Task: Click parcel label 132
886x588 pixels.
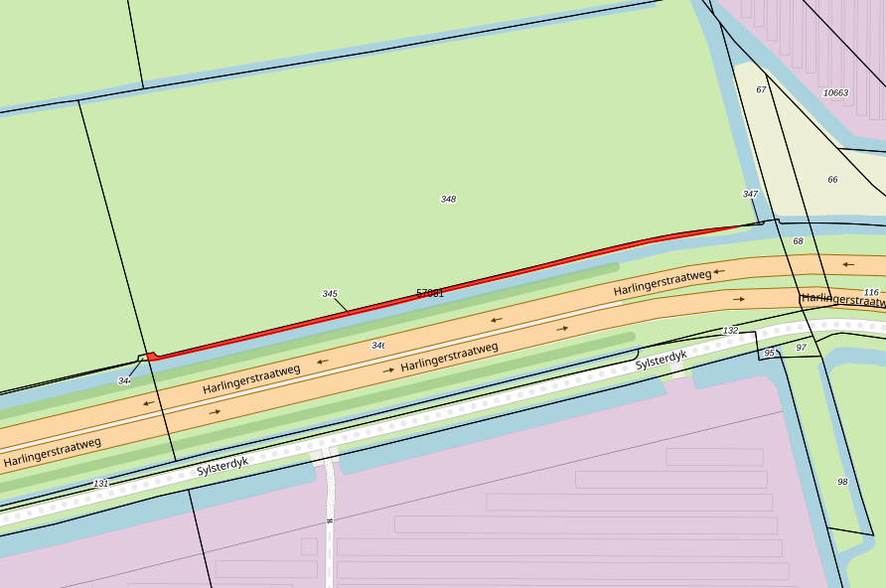Action: [x=730, y=330]
